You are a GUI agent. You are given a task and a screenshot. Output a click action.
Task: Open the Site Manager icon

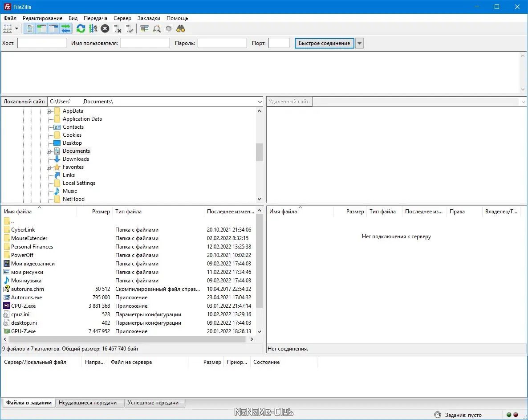(8, 29)
